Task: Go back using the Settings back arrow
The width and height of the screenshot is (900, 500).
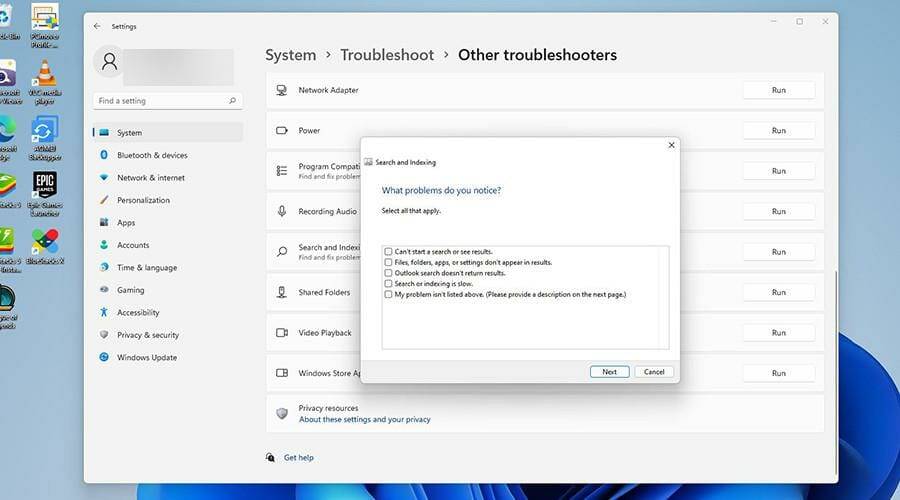Action: pos(97,26)
